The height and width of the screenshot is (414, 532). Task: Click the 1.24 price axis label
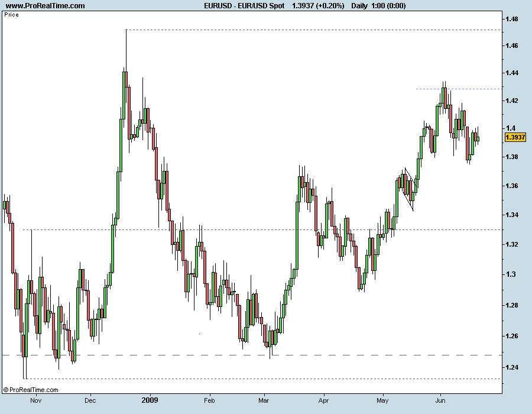(x=512, y=367)
